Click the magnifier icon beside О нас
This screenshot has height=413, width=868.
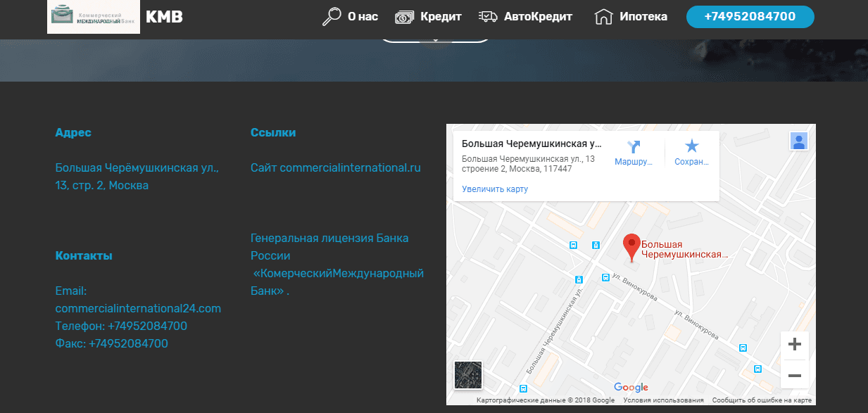pos(332,17)
